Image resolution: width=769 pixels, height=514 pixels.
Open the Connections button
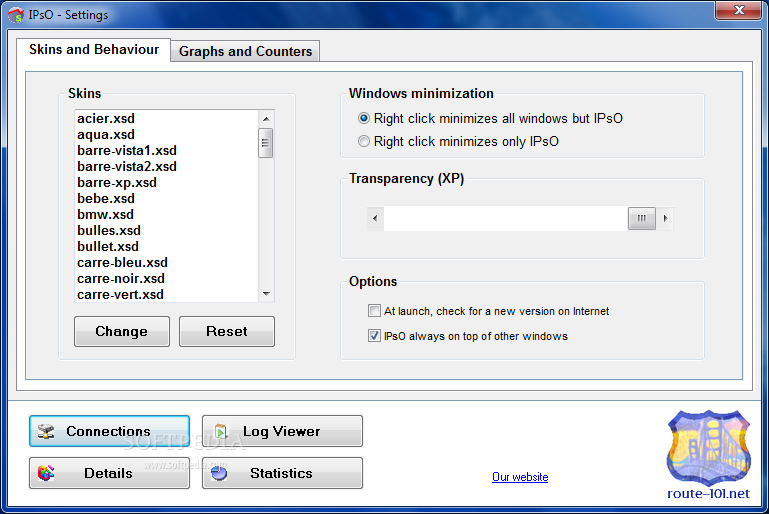tap(109, 431)
